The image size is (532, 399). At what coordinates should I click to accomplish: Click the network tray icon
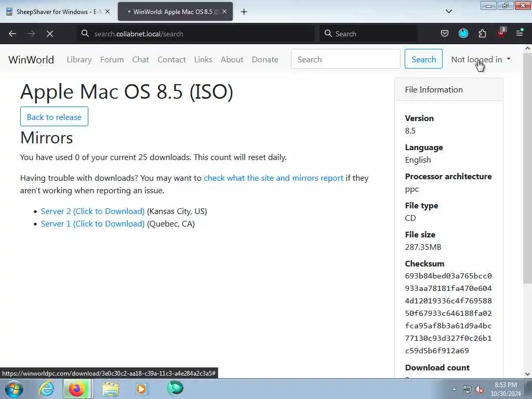click(467, 389)
